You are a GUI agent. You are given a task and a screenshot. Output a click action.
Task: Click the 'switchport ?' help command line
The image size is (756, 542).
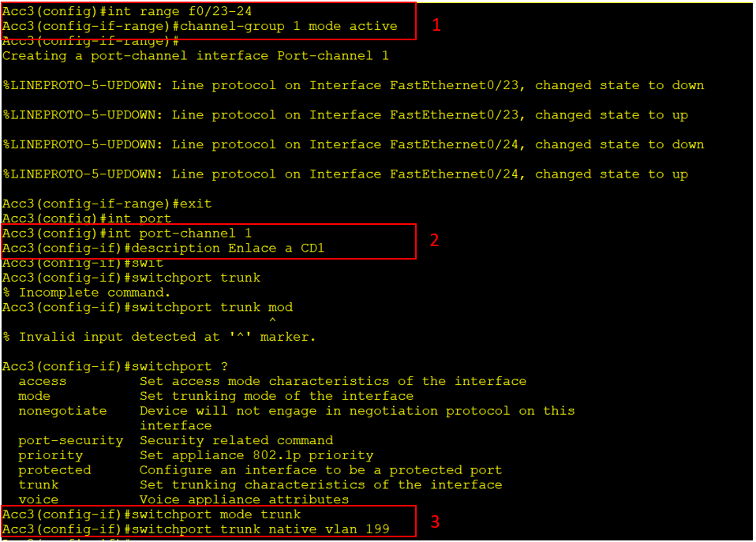183,367
